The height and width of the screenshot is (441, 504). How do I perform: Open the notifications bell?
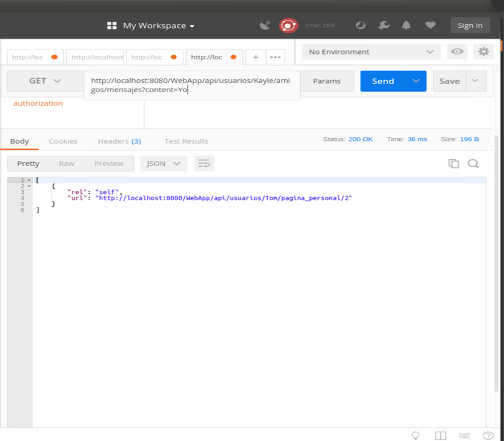tap(406, 25)
